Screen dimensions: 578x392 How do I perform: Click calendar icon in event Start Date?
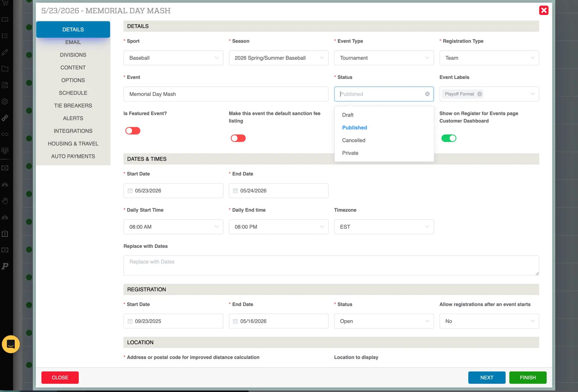coord(130,191)
